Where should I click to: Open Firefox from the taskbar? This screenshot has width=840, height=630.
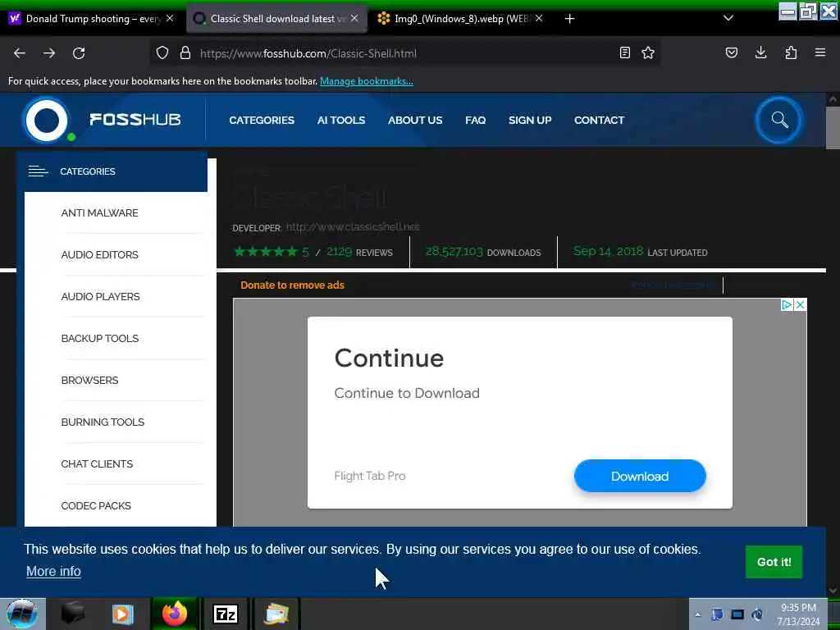coord(174,614)
